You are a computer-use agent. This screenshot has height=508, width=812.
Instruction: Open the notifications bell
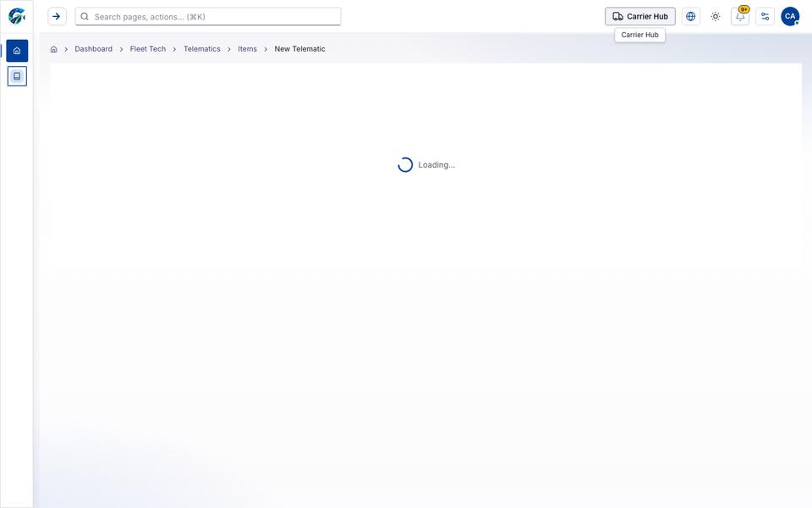click(740, 17)
